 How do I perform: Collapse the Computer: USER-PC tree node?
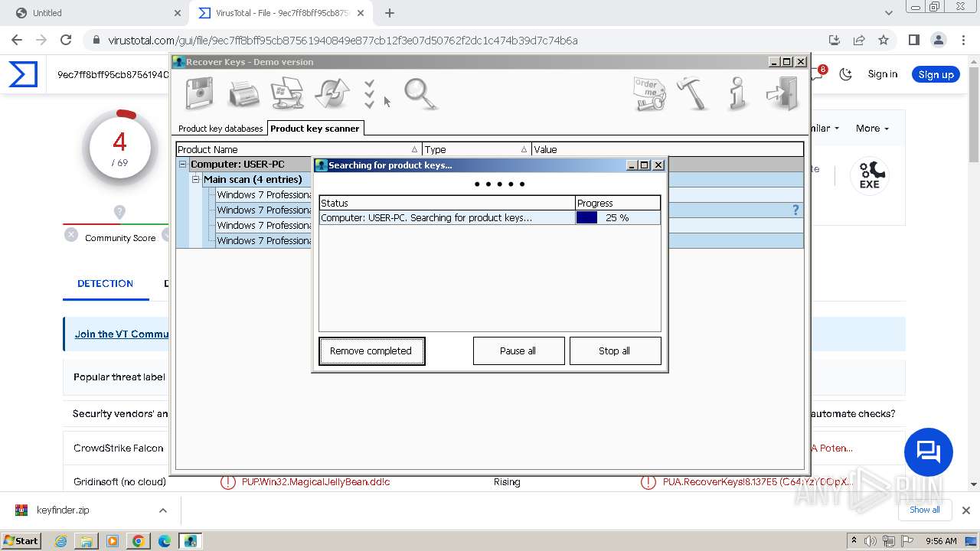pos(182,165)
